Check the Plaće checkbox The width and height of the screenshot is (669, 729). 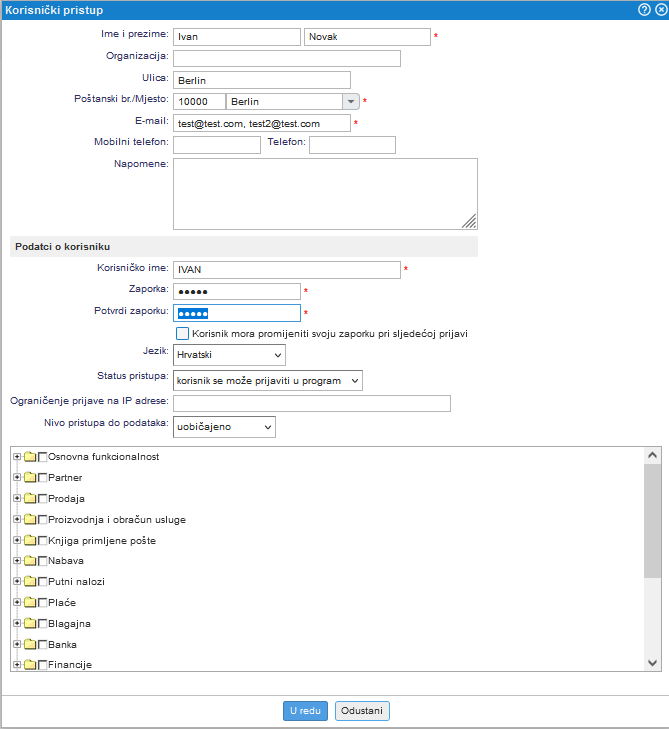point(42,603)
